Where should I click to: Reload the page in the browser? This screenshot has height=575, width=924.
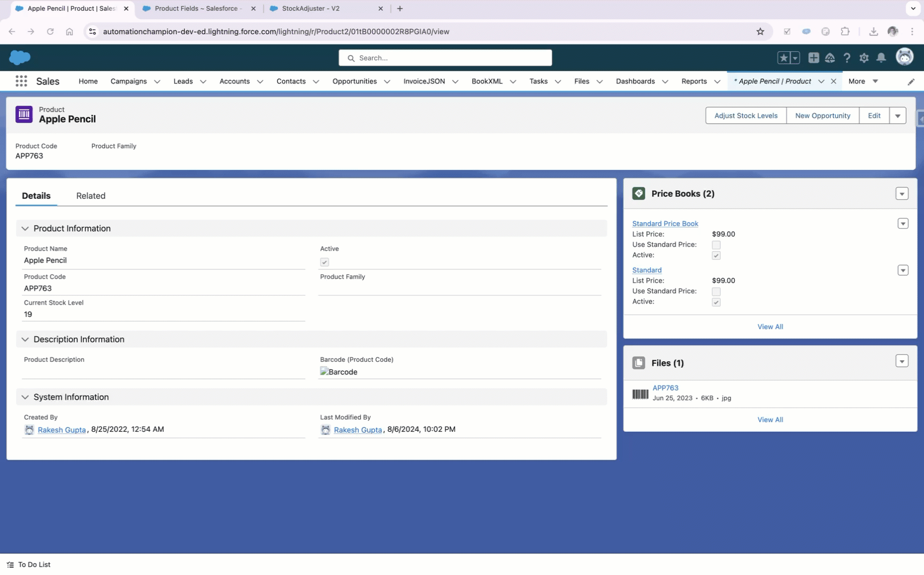coord(50,32)
